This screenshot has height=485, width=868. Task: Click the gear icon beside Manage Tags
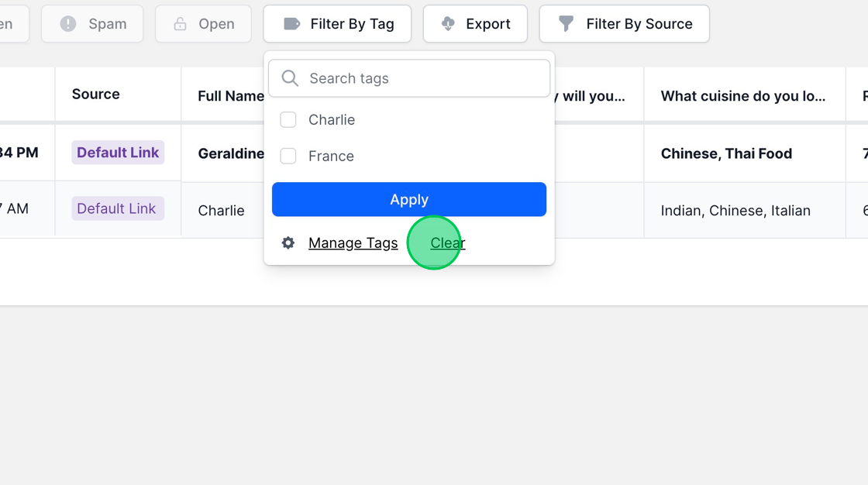pyautogui.click(x=288, y=242)
